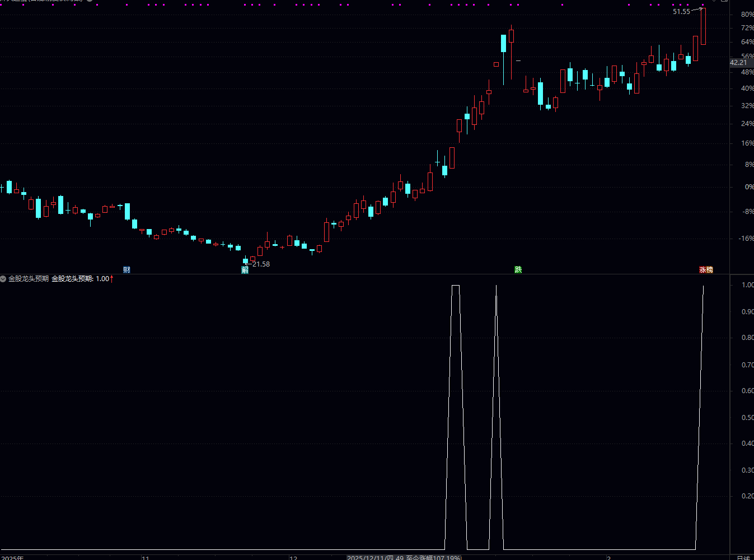Select the lowest candle at 21.58
This screenshot has width=754, height=560.
click(245, 259)
